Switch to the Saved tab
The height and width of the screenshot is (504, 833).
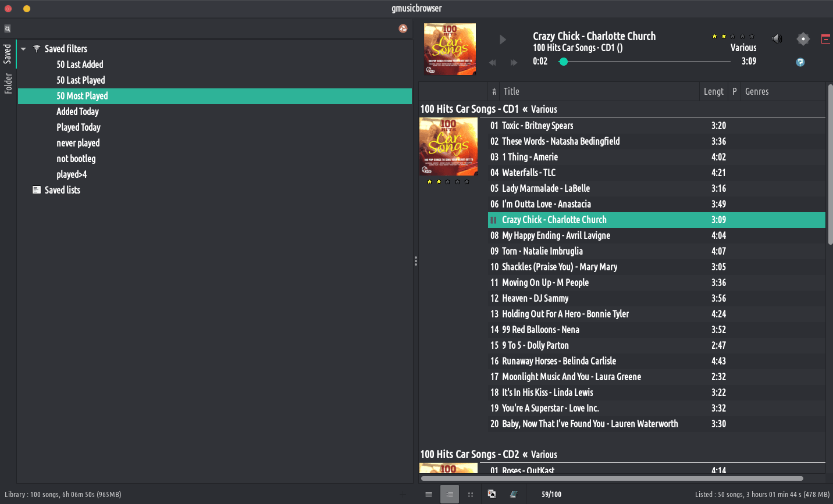tap(8, 53)
